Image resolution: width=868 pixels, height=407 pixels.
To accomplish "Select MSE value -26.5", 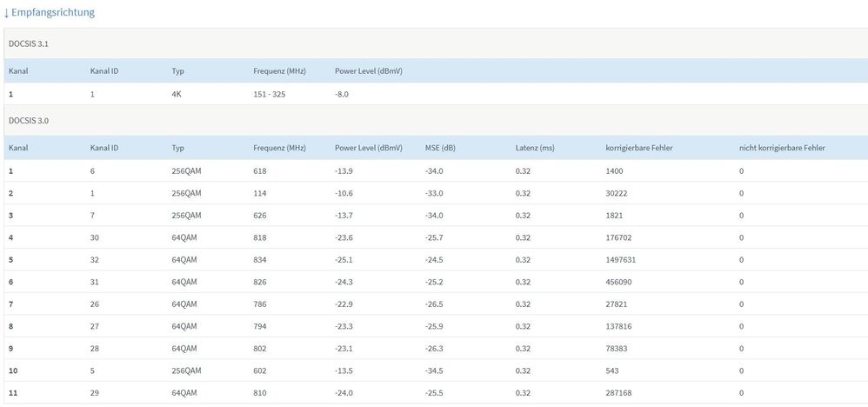I will click(434, 304).
